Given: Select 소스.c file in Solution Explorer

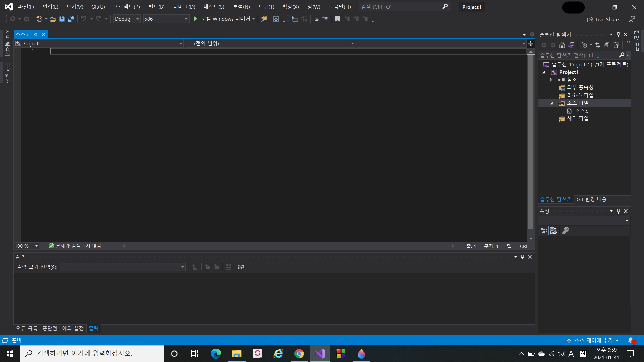Looking at the screenshot, I should click(581, 111).
